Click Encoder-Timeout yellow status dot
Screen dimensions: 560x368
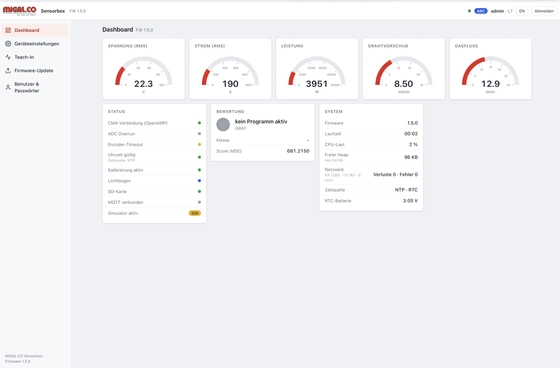pos(199,144)
